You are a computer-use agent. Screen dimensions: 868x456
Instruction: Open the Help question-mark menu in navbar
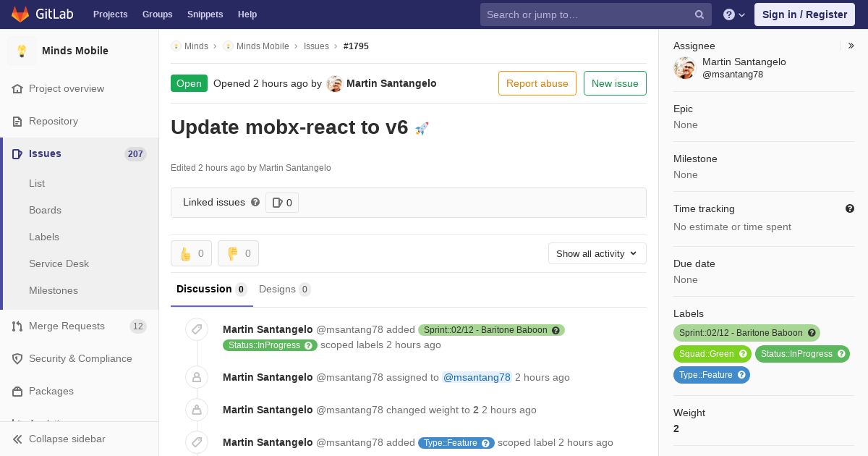734,14
